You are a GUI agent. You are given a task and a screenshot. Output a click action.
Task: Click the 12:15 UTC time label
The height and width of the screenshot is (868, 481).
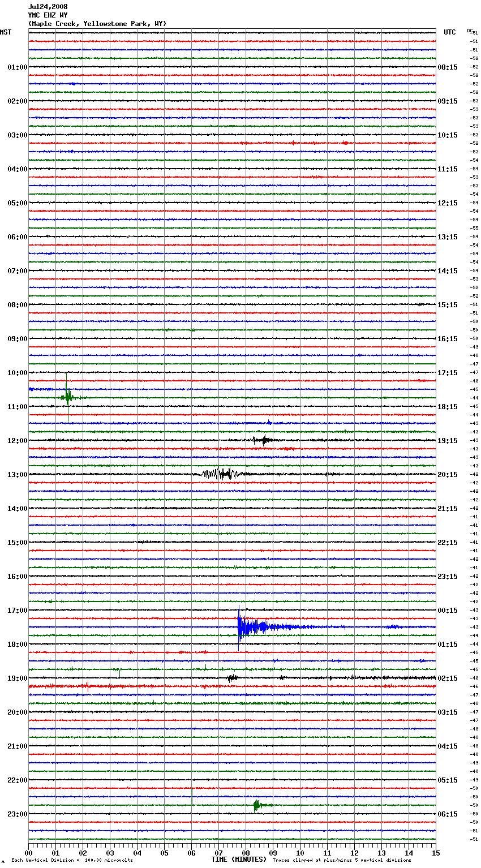448,203
